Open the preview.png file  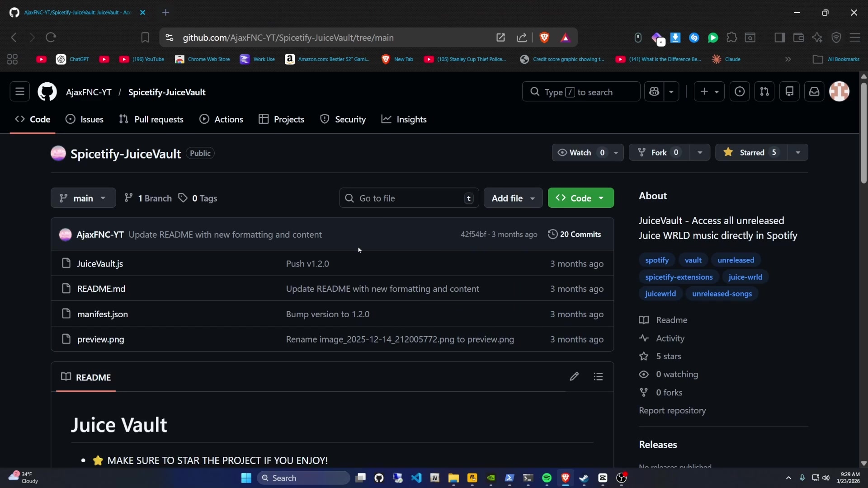coord(100,340)
